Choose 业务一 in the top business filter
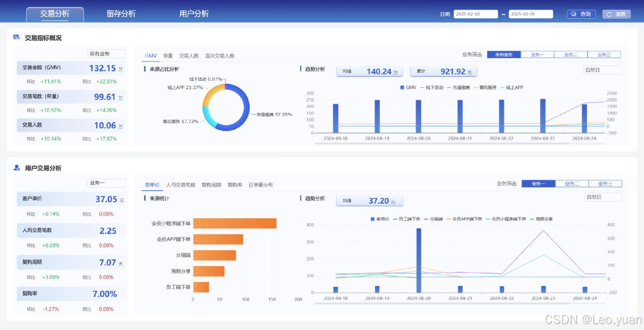This screenshot has width=644, height=330. (x=537, y=54)
